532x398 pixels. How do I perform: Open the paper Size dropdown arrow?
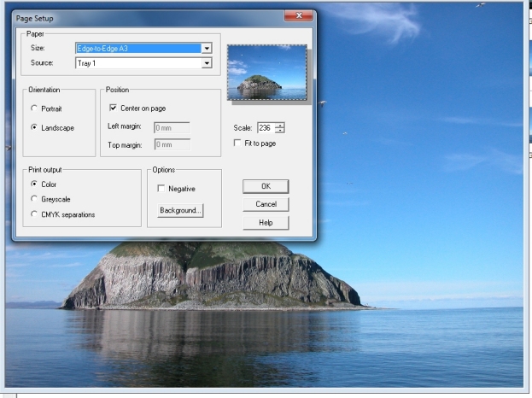[207, 49]
